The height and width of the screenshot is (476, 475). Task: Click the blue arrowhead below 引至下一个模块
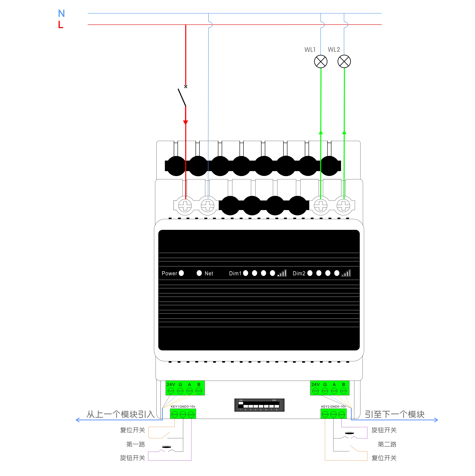(x=436, y=420)
